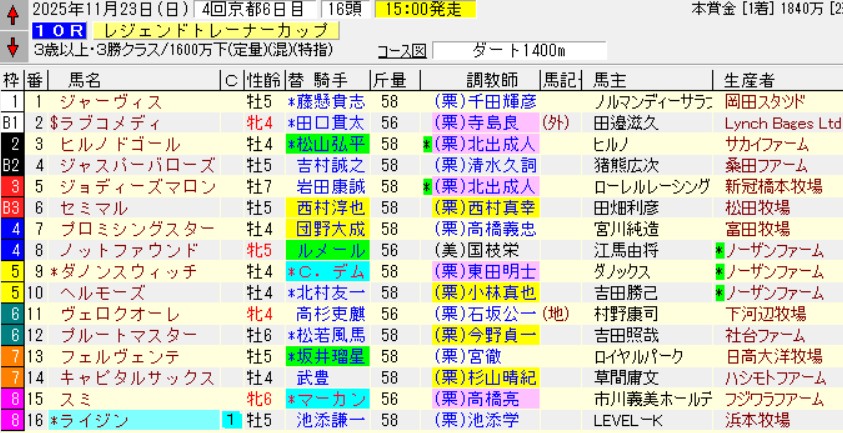Click the ダート1400m course field
843x433 pixels.
tap(519, 50)
